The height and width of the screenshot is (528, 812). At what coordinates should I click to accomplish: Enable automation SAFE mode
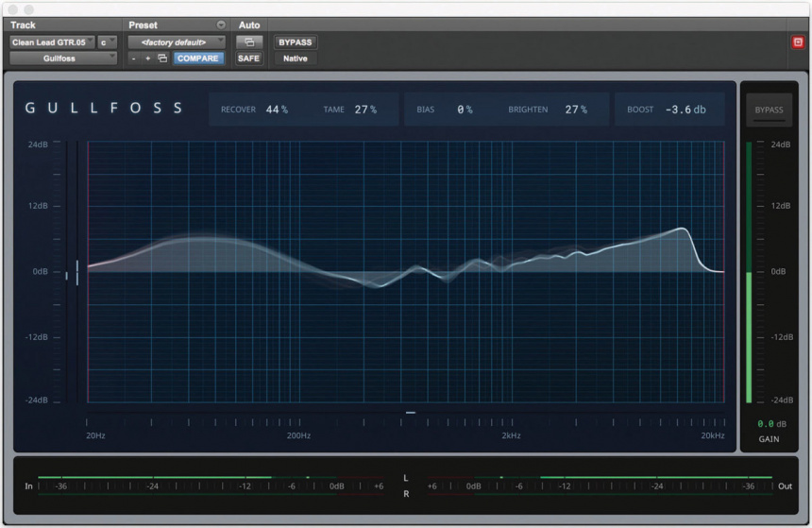tap(249, 59)
